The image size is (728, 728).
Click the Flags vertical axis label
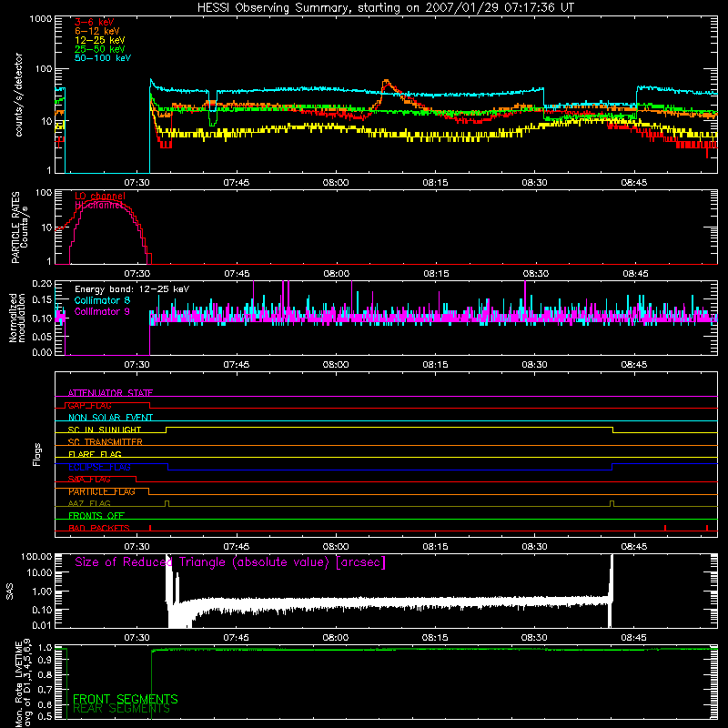[x=37, y=454]
